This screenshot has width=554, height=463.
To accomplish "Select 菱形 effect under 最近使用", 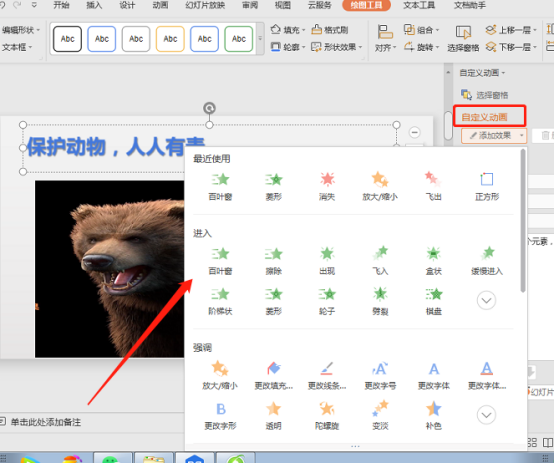I will pyautogui.click(x=273, y=187).
